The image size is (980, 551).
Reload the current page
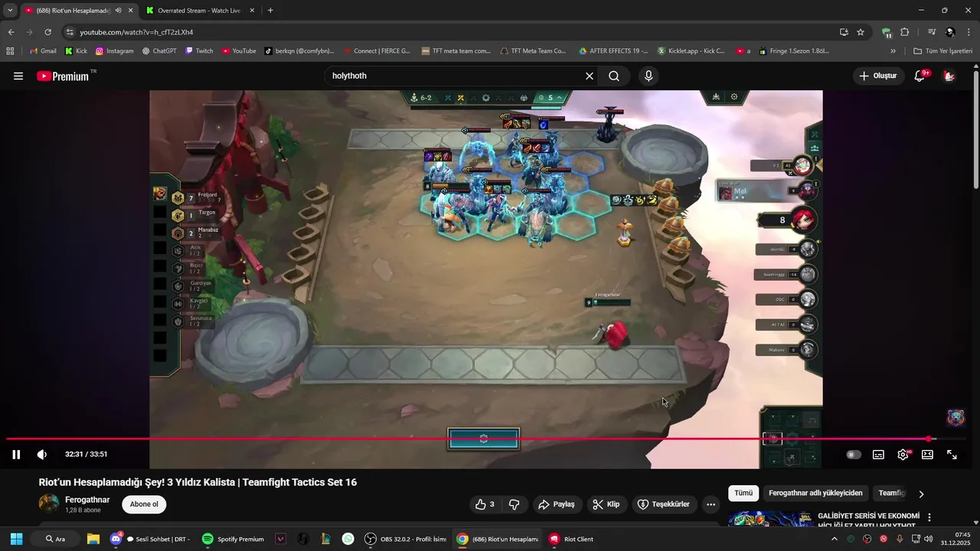47,32
